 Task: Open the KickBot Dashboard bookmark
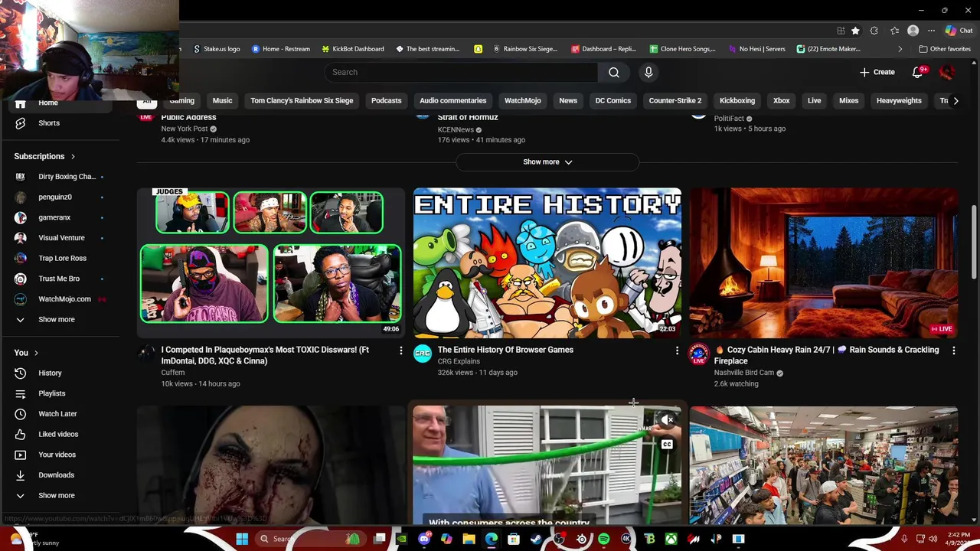[x=353, y=49]
